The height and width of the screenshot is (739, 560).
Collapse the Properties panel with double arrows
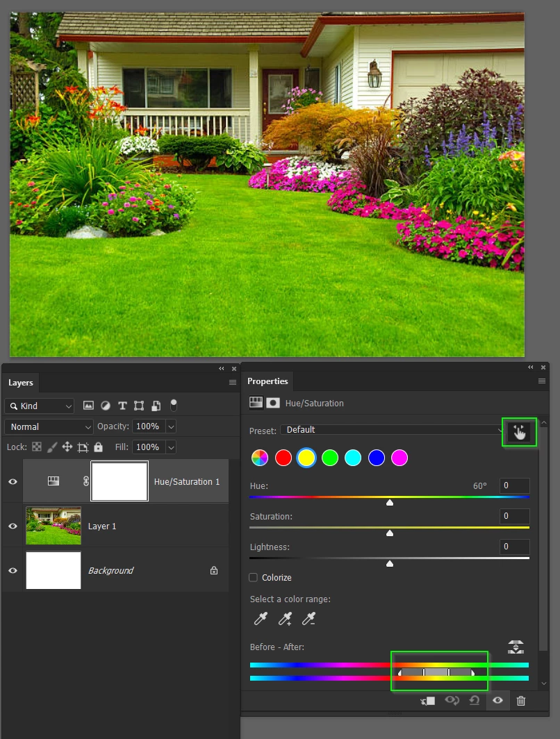pos(531,367)
